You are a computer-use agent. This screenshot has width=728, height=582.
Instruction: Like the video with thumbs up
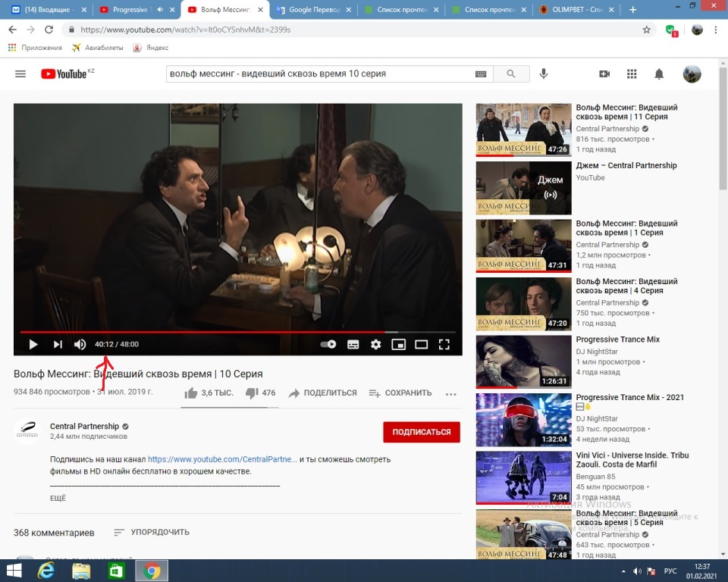pos(191,393)
